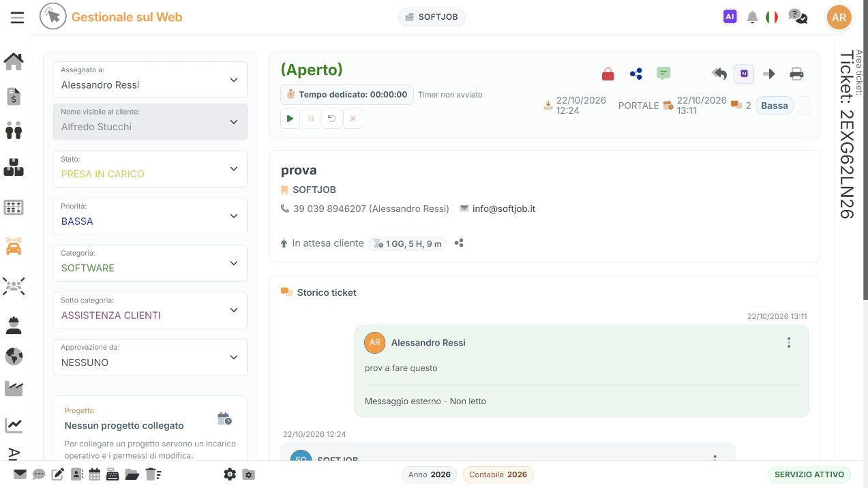Cancel the timer with X button
Screen dimensions: 868x488
pos(353,119)
